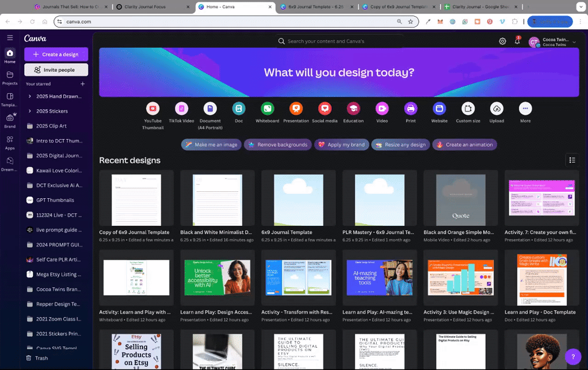
Task: Open the settings gear icon
Action: click(502, 41)
